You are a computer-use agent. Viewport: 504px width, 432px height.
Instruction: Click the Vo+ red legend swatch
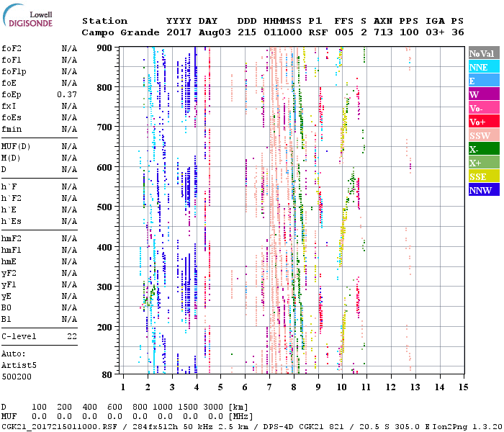coord(482,122)
